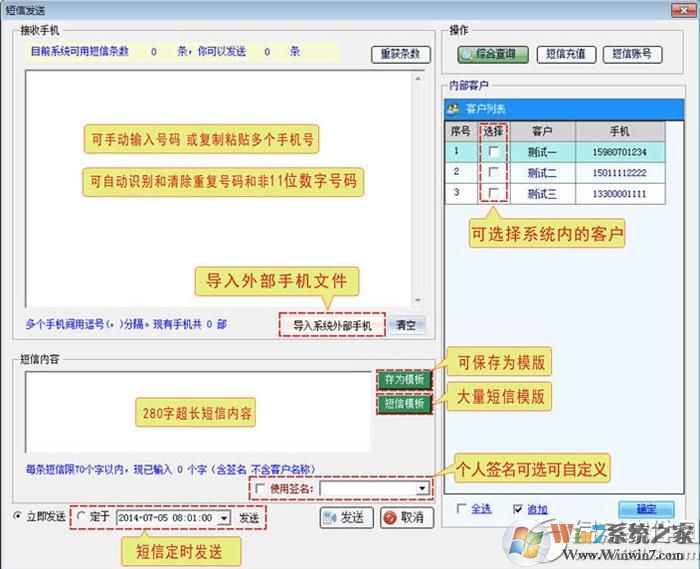The height and width of the screenshot is (569, 700).
Task: Select the 立即发送 radio button
Action: click(18, 516)
